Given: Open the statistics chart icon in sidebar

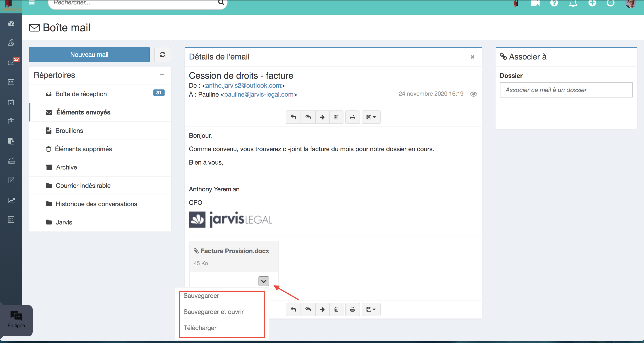Looking at the screenshot, I should coord(11,200).
